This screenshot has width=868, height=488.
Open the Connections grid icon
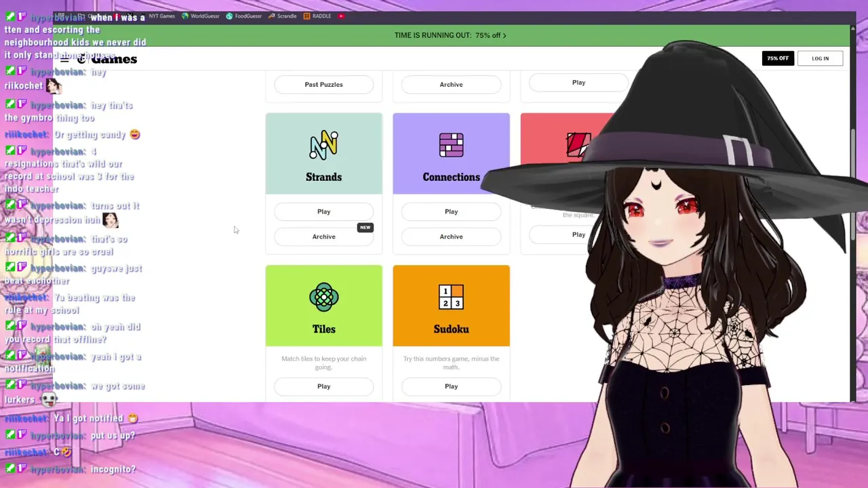[451, 145]
